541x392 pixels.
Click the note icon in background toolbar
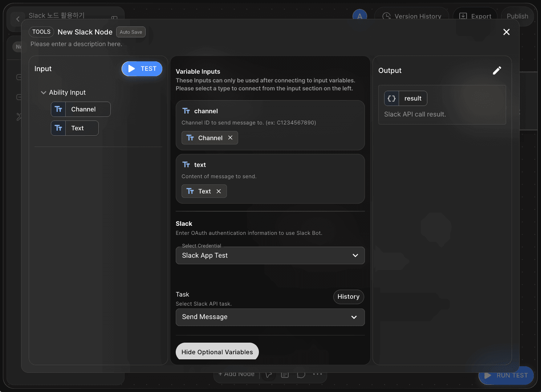(x=285, y=374)
